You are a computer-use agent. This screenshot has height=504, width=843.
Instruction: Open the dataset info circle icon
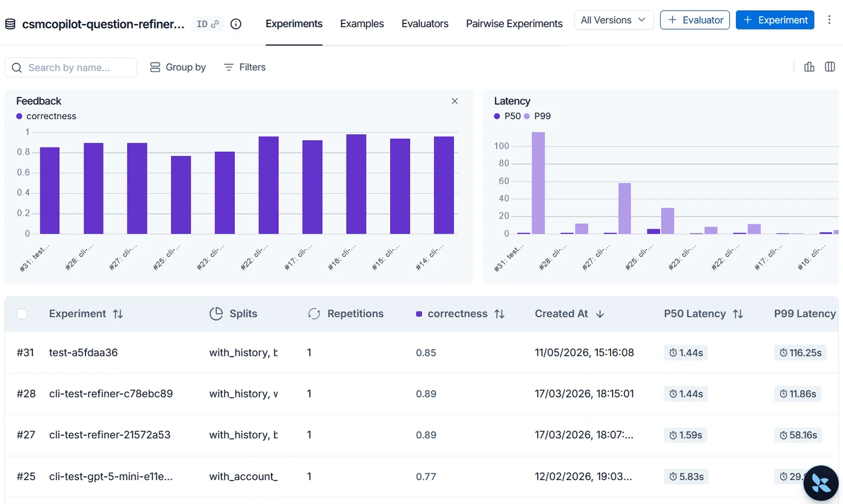pyautogui.click(x=236, y=24)
